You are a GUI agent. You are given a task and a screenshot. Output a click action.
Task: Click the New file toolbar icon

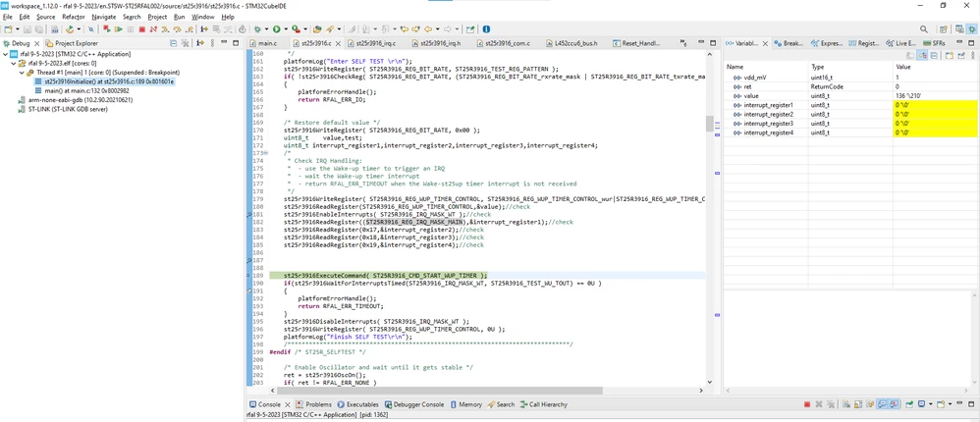coord(8,28)
